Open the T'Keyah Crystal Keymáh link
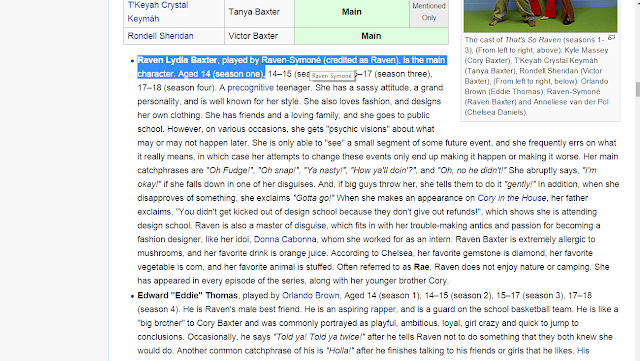 coord(158,12)
